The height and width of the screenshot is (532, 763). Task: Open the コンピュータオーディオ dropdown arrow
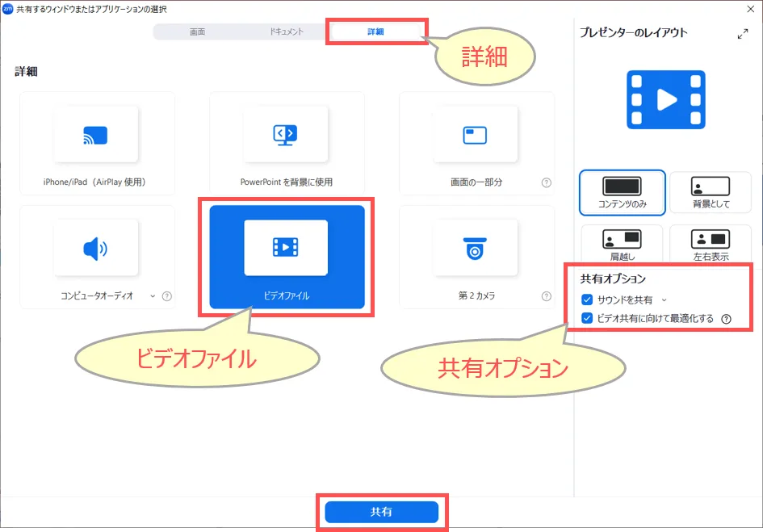(153, 296)
